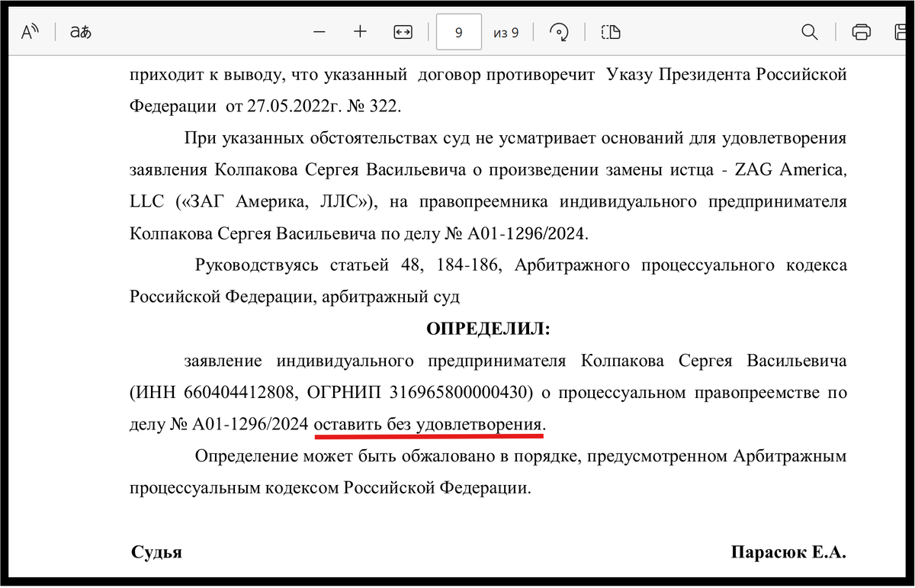Print the document with printer icon
915x588 pixels.
861,32
